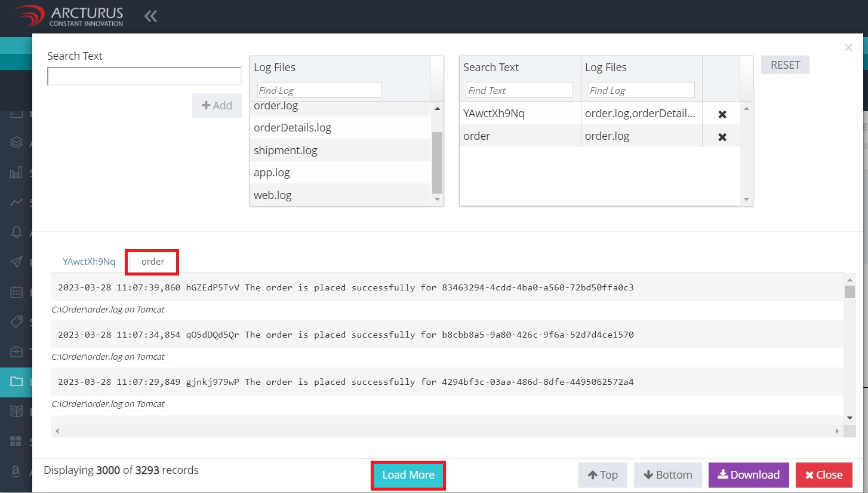Click Load More button
The image size is (868, 493).
point(408,475)
